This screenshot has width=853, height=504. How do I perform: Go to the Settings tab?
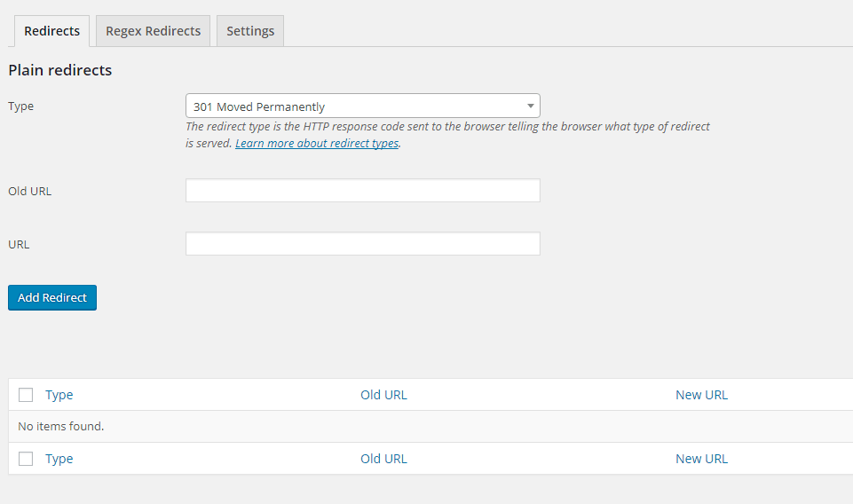pos(250,31)
